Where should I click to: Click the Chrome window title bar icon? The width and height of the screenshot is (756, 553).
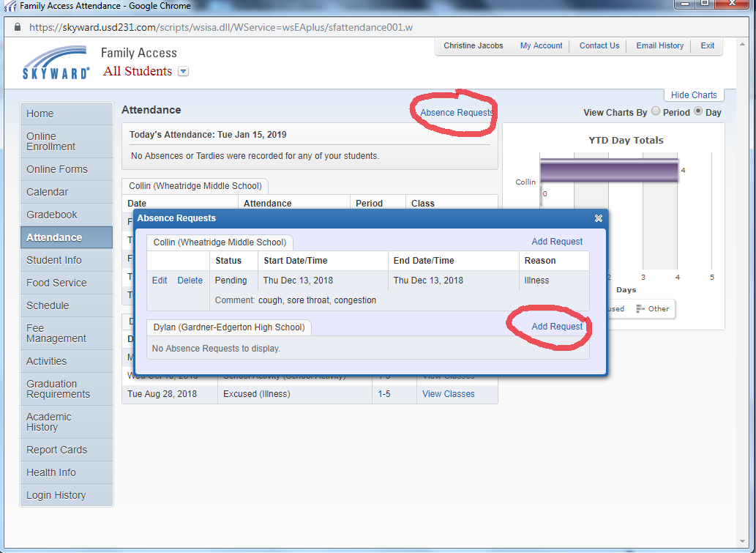(10, 6)
